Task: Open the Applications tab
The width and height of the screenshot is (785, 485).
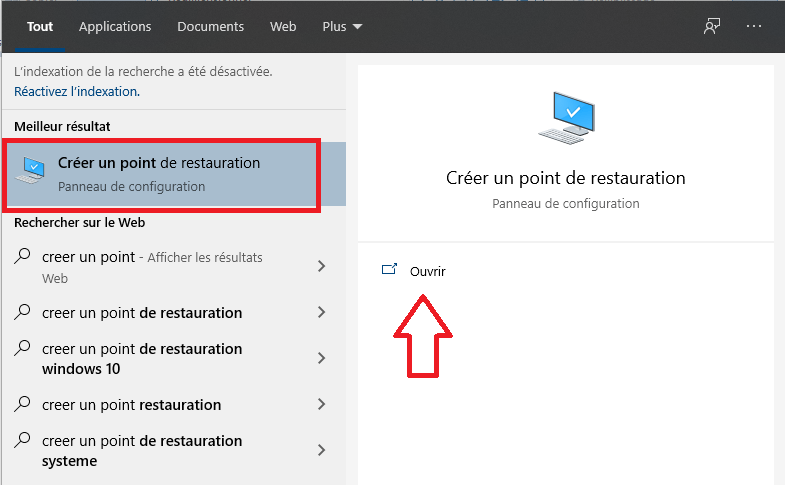Action: click(x=115, y=27)
